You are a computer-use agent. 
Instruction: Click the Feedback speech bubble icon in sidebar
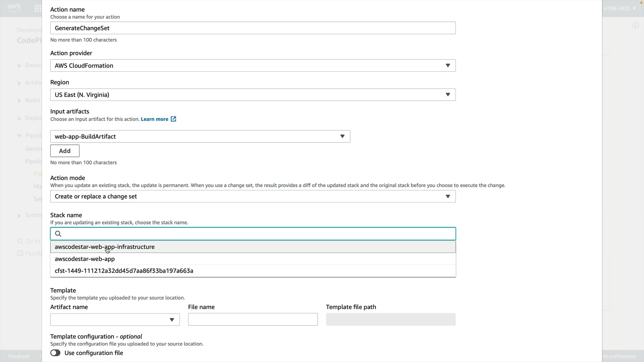coord(20,253)
